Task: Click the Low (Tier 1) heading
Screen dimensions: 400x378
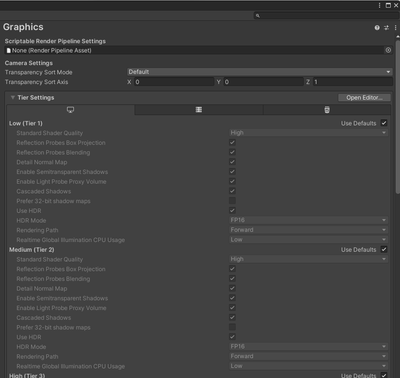Action: click(x=26, y=123)
